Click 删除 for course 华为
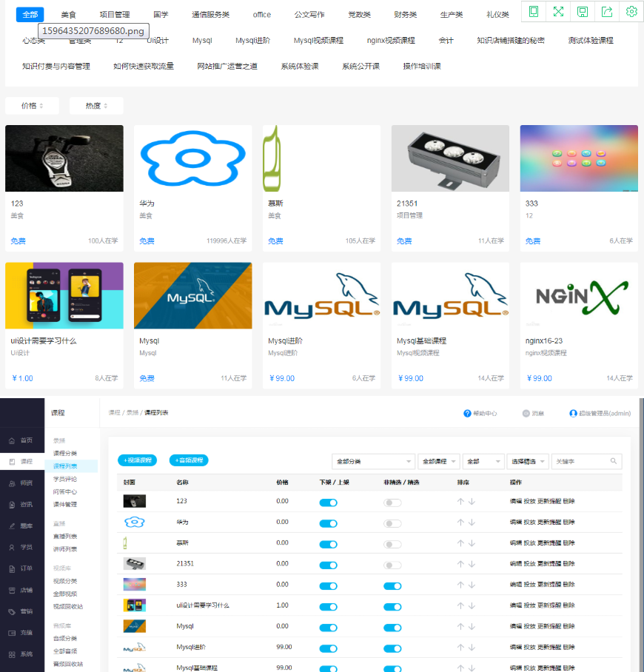The image size is (644, 672). click(x=569, y=523)
